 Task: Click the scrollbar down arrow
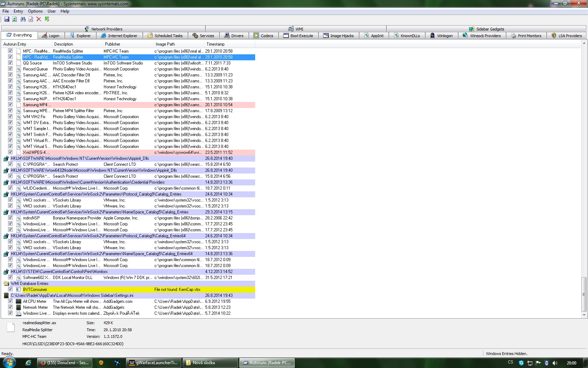pos(583,315)
